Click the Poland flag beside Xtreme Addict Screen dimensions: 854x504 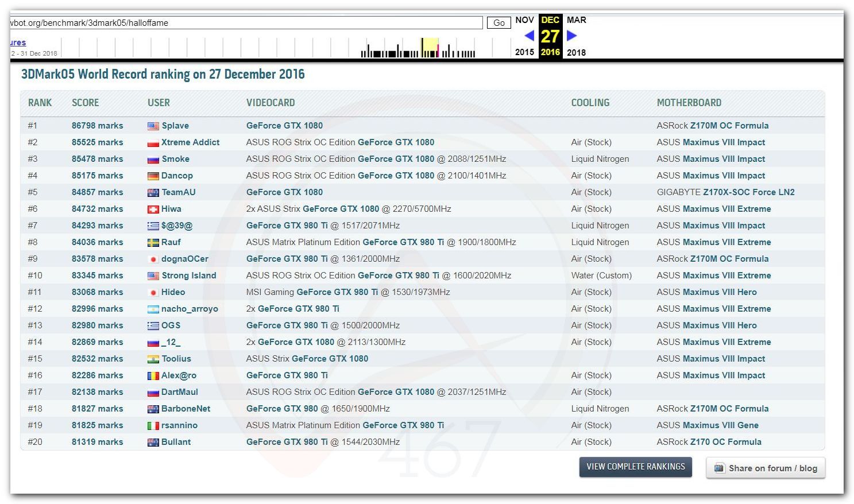[153, 143]
